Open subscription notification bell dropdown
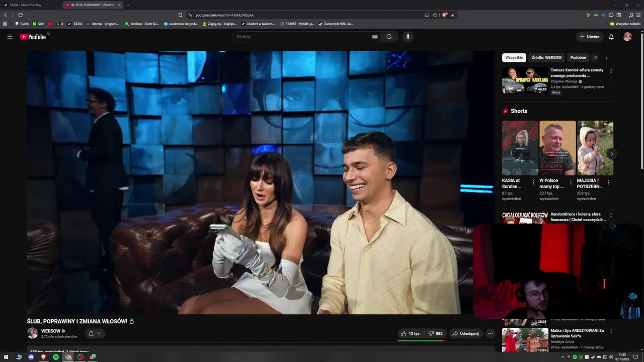Image resolution: width=644 pixels, height=362 pixels. click(95, 333)
